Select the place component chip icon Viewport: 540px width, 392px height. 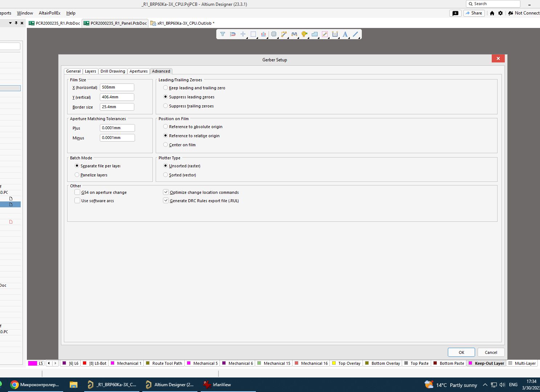(274, 34)
